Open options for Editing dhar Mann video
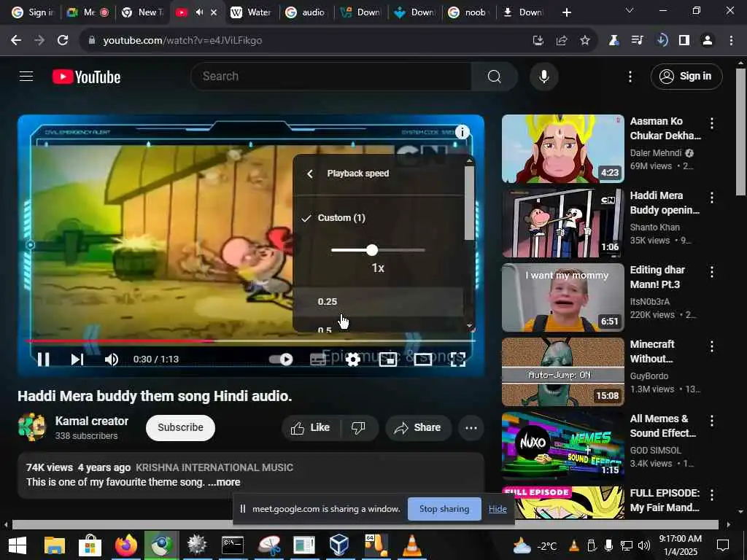 pos(712,271)
